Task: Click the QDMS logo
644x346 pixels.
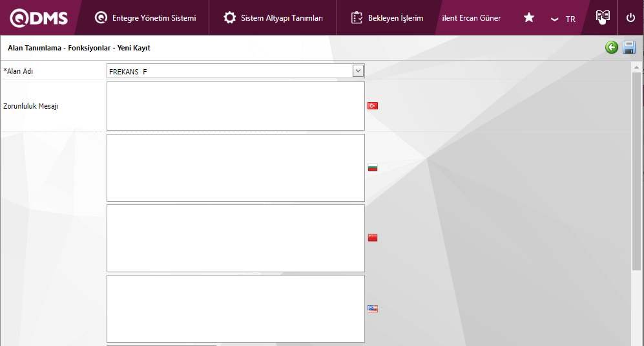Action: 39,18
